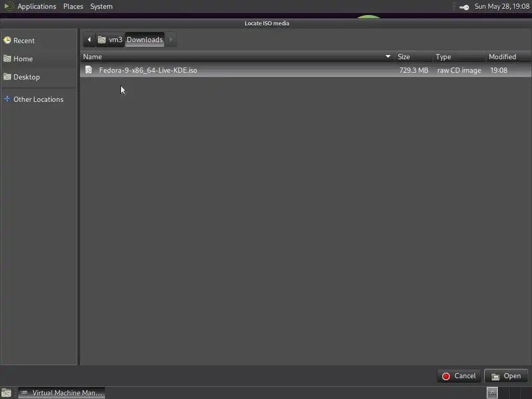Click the Recent clock icon
532x399 pixels.
[7, 41]
